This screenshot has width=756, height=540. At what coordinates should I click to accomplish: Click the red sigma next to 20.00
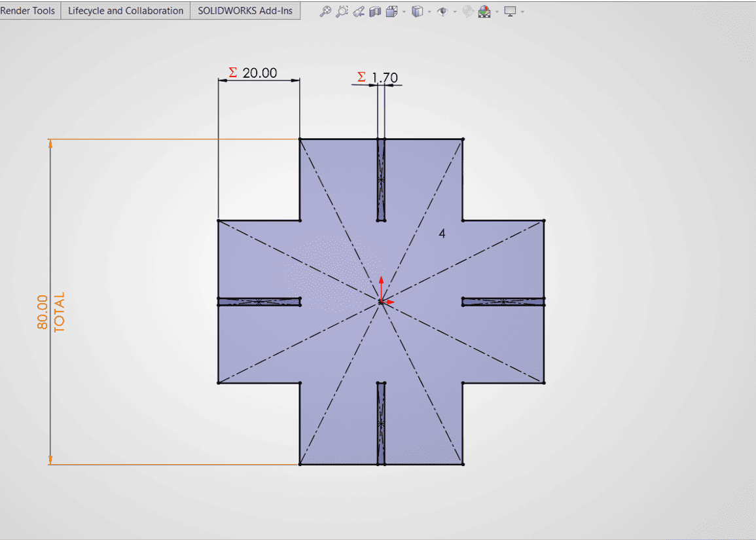coord(232,73)
